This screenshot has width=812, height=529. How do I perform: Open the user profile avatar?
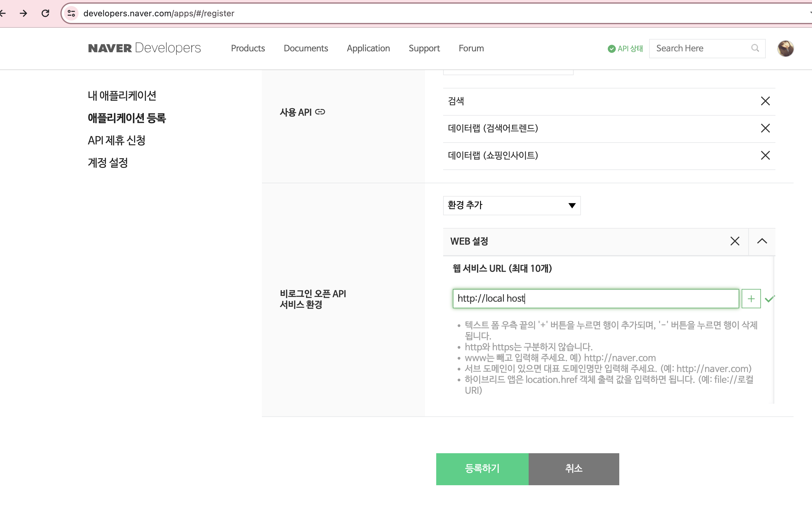785,48
